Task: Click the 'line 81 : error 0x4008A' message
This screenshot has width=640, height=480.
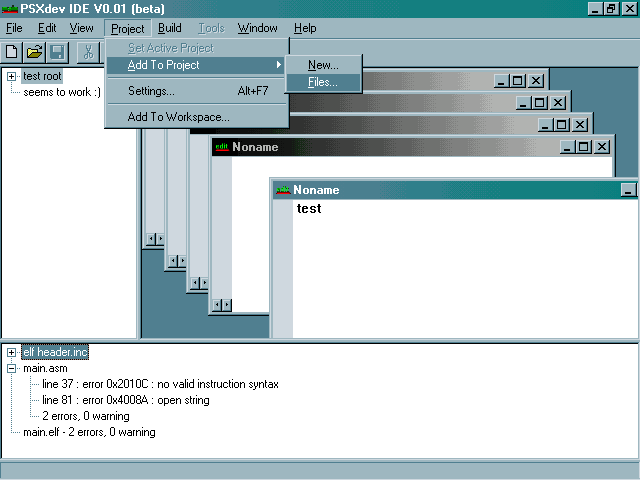Action: tap(126, 400)
